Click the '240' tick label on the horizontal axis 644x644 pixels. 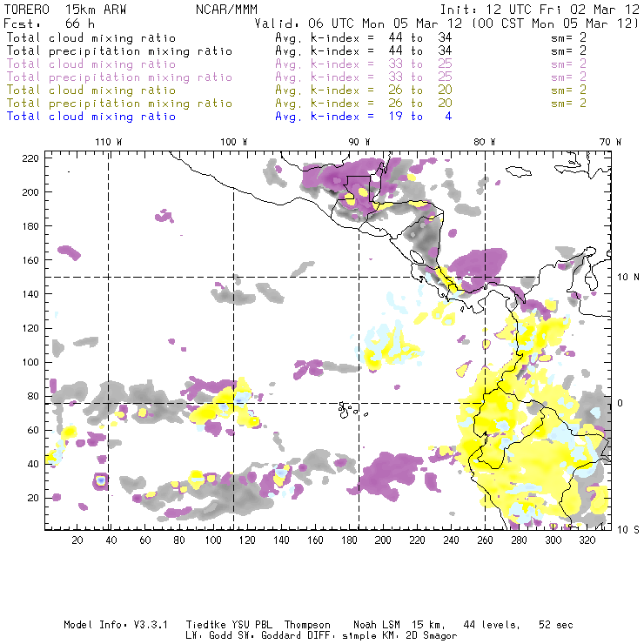(451, 540)
